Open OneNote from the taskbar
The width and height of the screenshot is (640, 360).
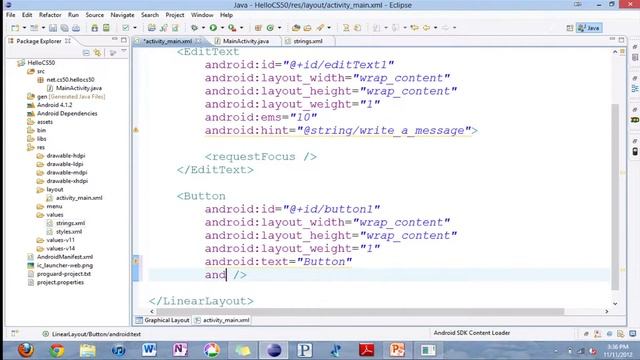pos(180,350)
